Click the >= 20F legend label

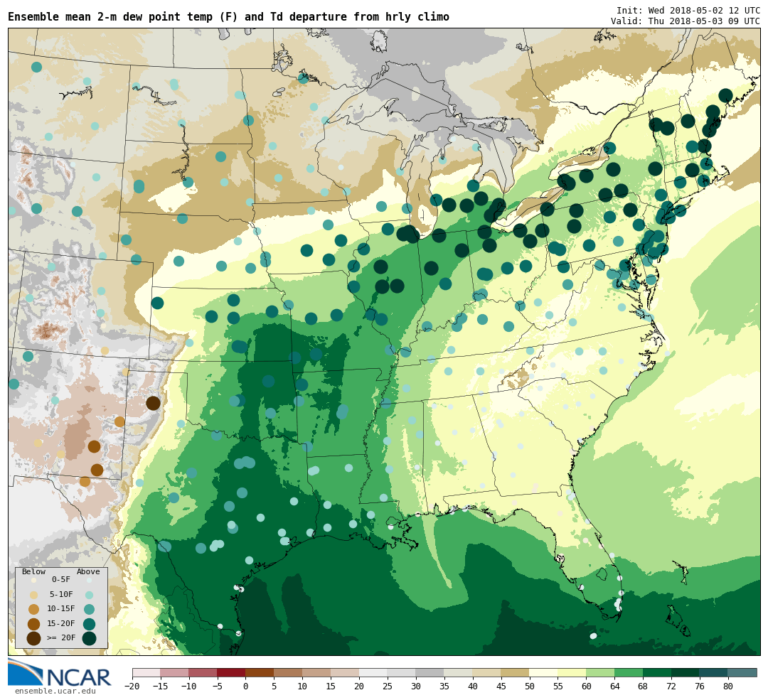tap(61, 638)
